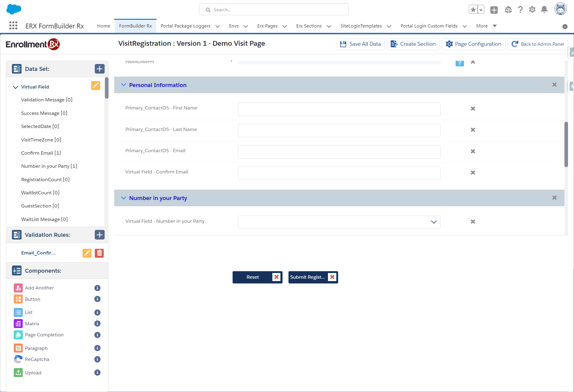
Task: Remove the Submit Registration button via red X
Action: (332, 277)
